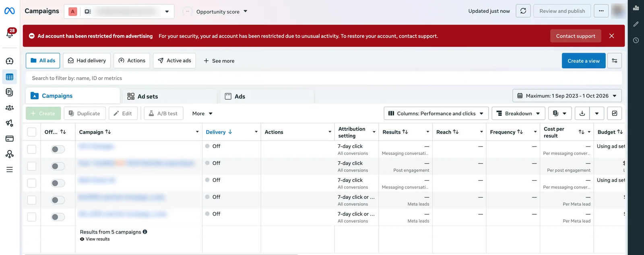Toggle the fourth campaign row switch

58,200
